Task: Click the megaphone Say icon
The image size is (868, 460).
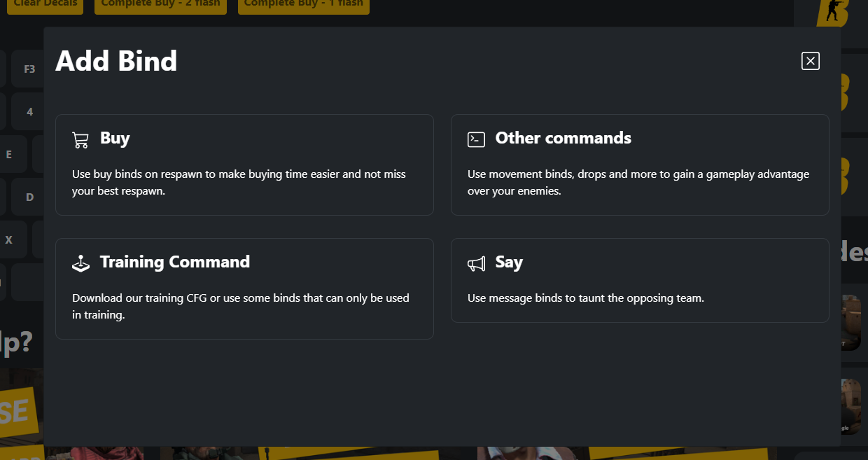Action: 476,263
